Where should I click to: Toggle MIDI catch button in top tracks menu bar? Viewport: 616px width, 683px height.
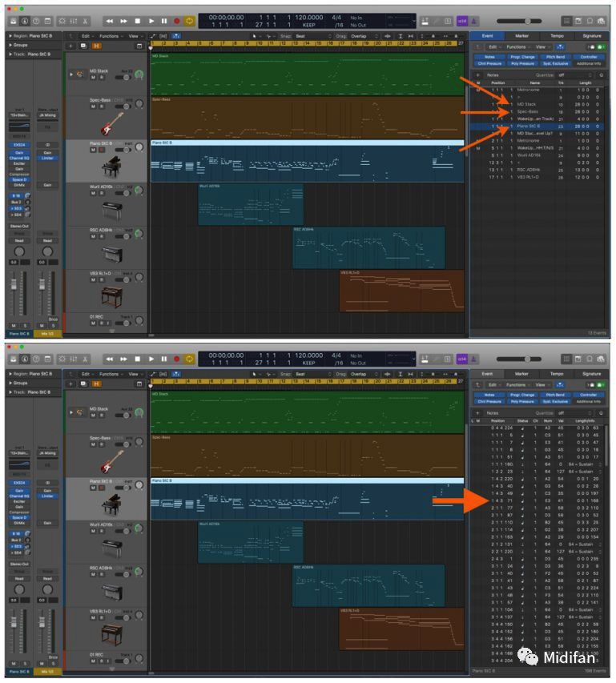tap(176, 36)
